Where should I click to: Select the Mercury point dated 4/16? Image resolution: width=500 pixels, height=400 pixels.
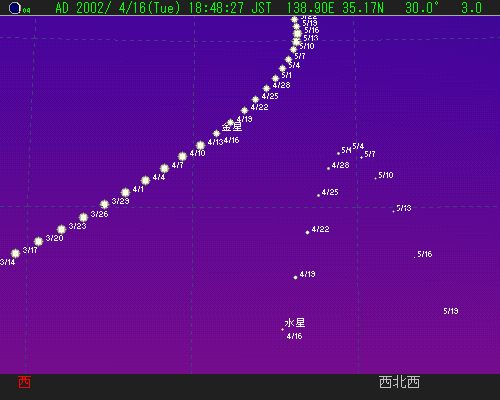282,329
